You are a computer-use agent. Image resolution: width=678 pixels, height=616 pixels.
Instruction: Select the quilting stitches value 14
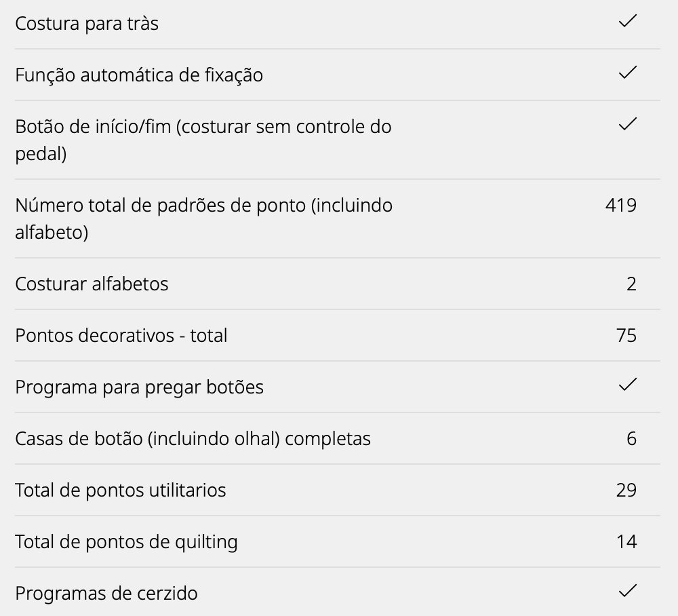(x=626, y=541)
